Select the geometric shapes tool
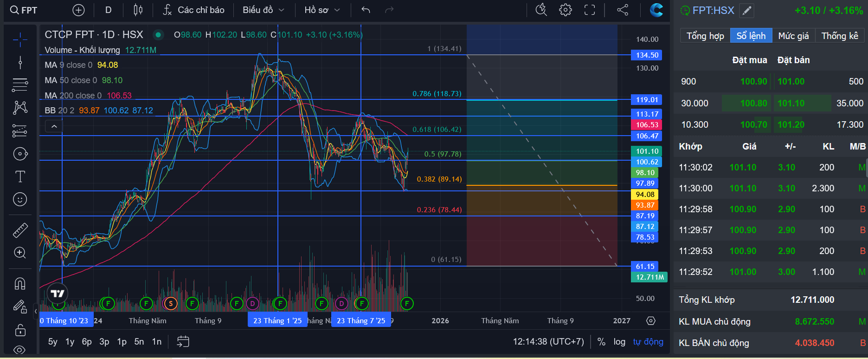 point(20,154)
